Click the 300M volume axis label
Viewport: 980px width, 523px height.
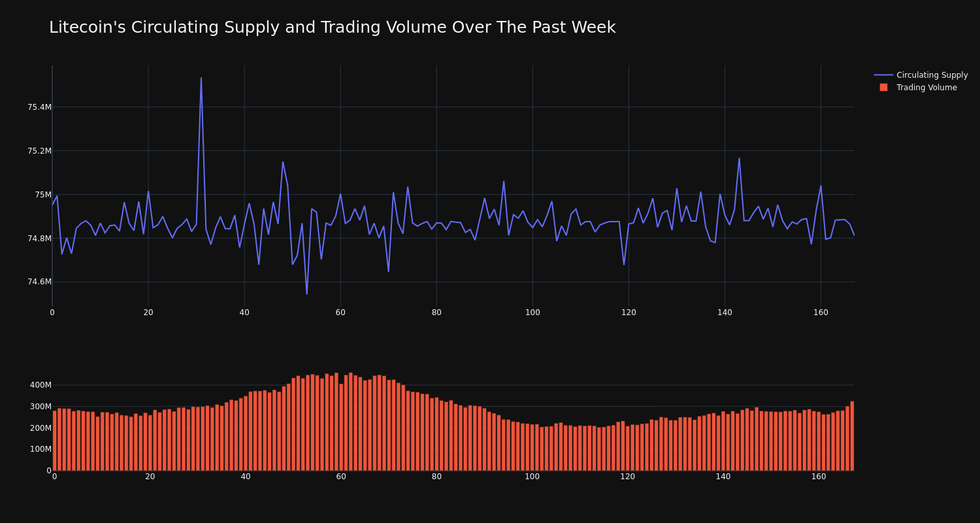pos(41,407)
